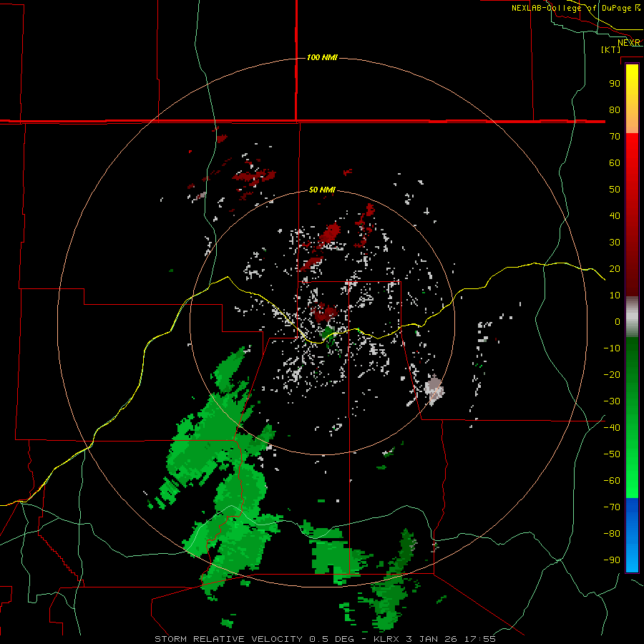The width and height of the screenshot is (644, 644).
Task: Click the -10 value on velocity scale
Action: [x=612, y=348]
